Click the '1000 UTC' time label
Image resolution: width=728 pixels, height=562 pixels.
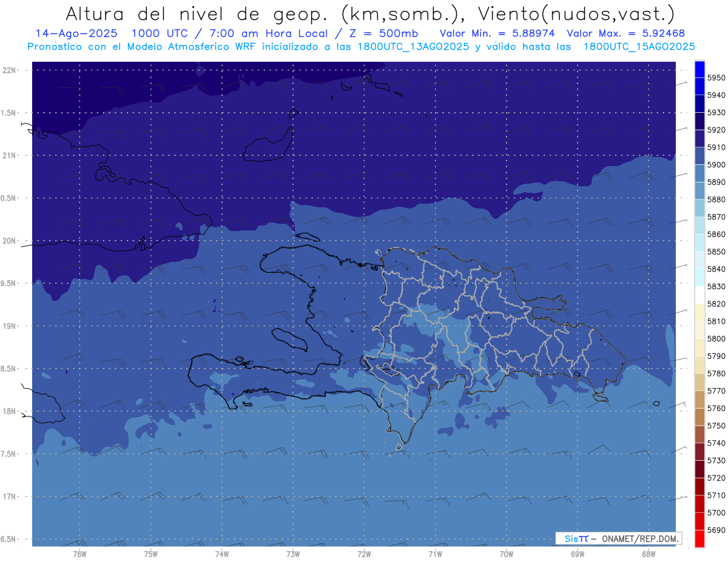(x=166, y=33)
